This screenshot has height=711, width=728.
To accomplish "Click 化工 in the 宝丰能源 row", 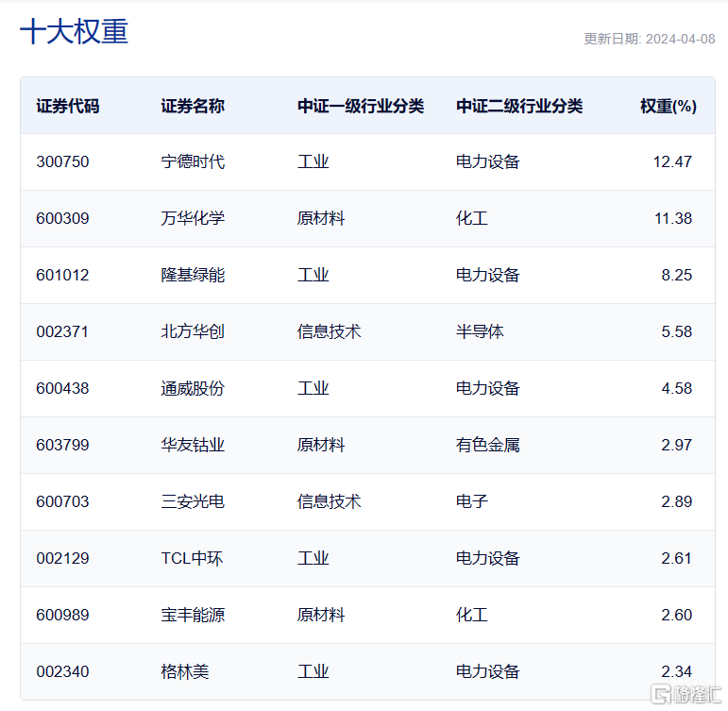I will coord(472,615).
